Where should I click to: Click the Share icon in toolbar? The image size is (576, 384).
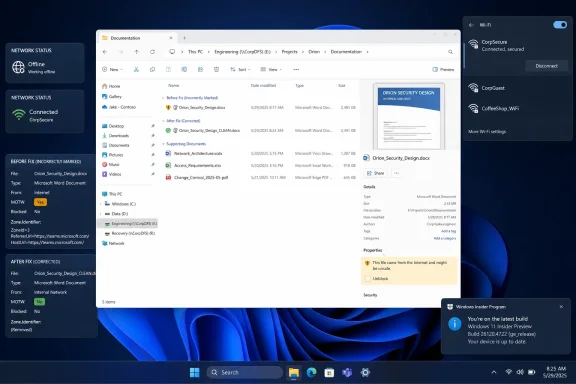tap(200, 69)
